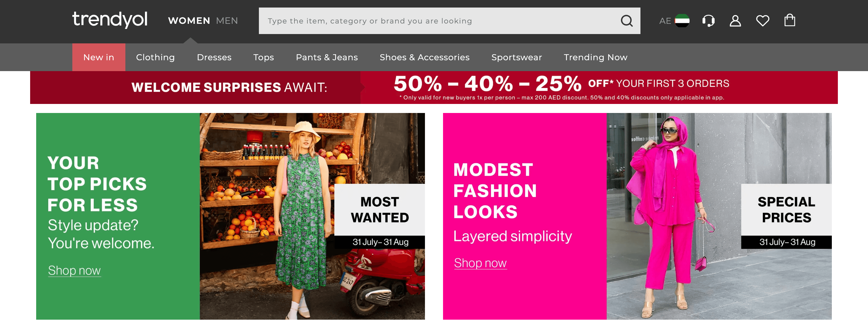Open the user account icon
This screenshot has width=868, height=326.
(x=735, y=21)
